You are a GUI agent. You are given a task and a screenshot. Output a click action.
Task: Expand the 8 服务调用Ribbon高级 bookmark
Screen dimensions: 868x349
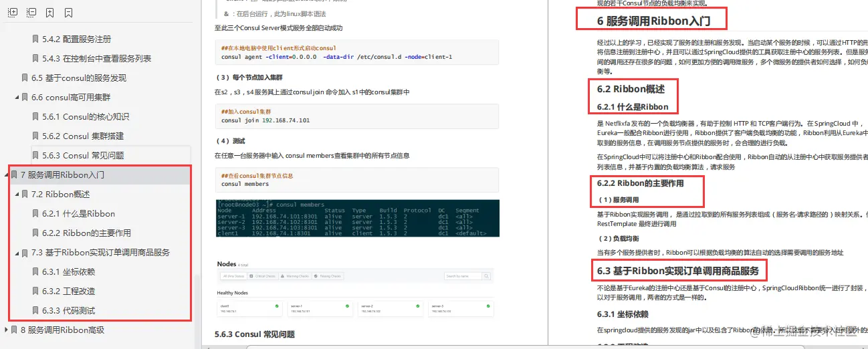point(6,330)
